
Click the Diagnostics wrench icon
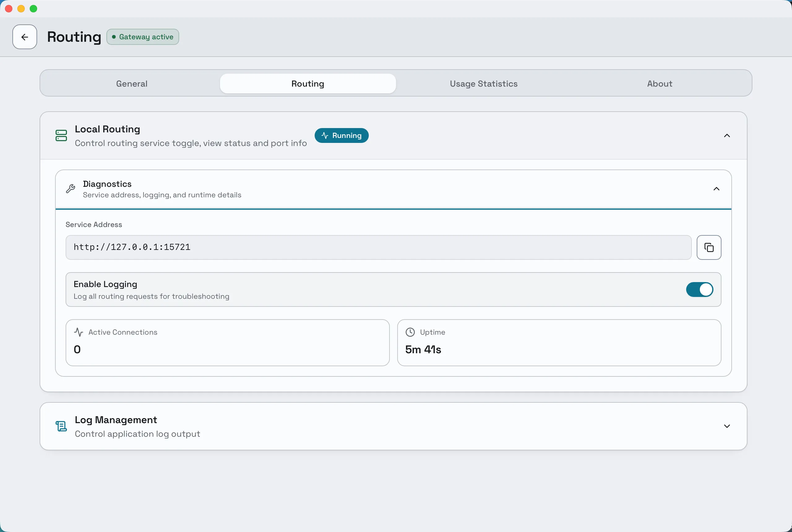coord(71,189)
